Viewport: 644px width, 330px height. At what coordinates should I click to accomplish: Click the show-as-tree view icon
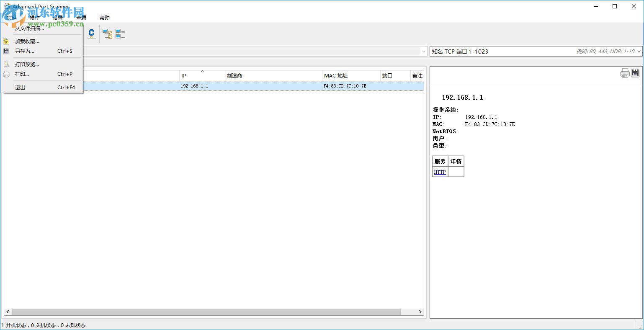coord(107,34)
